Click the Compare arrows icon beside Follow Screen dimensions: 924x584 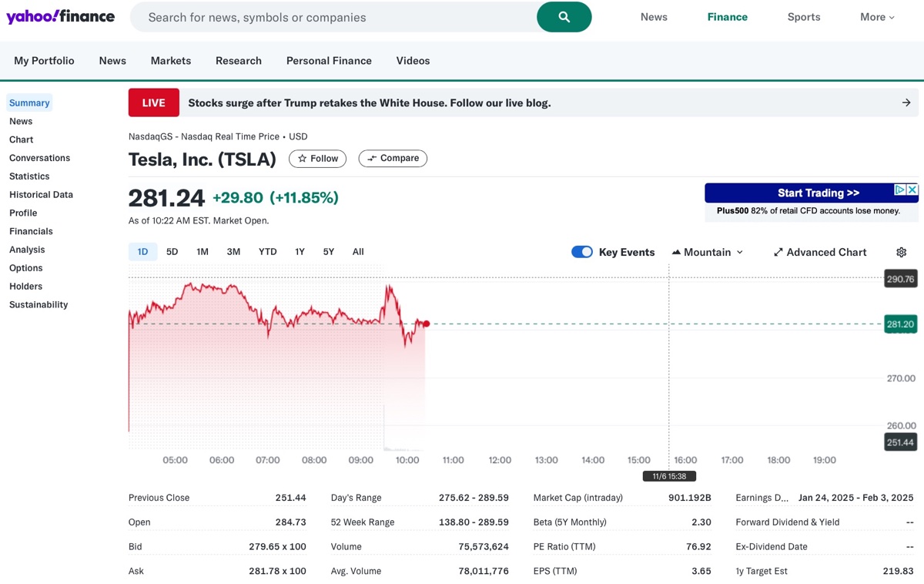coord(370,159)
